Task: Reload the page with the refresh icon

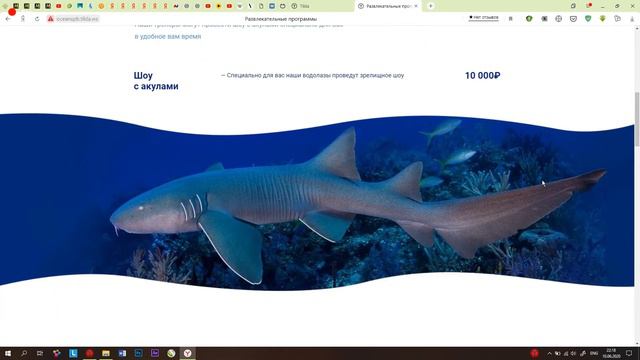Action: (x=37, y=19)
